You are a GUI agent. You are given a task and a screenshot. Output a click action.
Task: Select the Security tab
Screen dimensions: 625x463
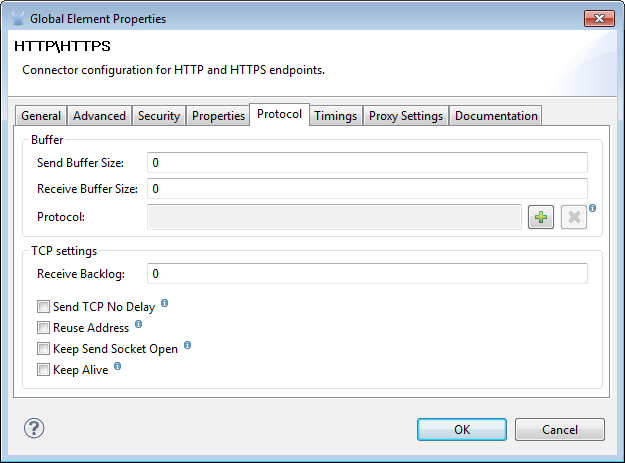point(159,116)
